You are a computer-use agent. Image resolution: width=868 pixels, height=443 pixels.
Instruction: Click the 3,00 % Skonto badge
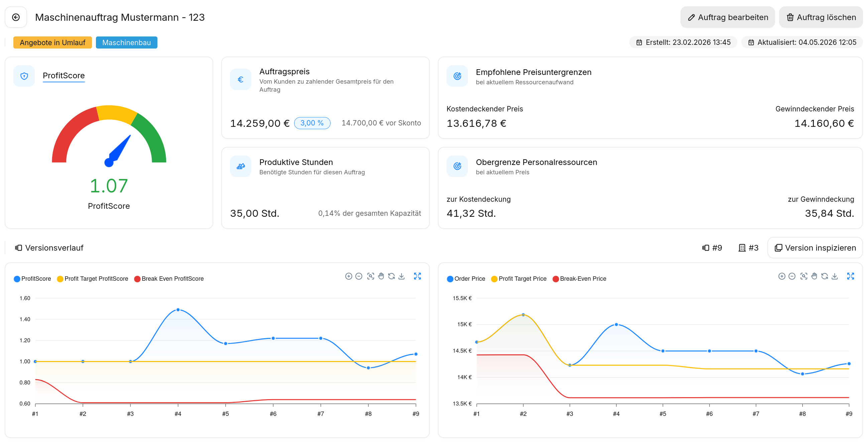pyautogui.click(x=312, y=123)
